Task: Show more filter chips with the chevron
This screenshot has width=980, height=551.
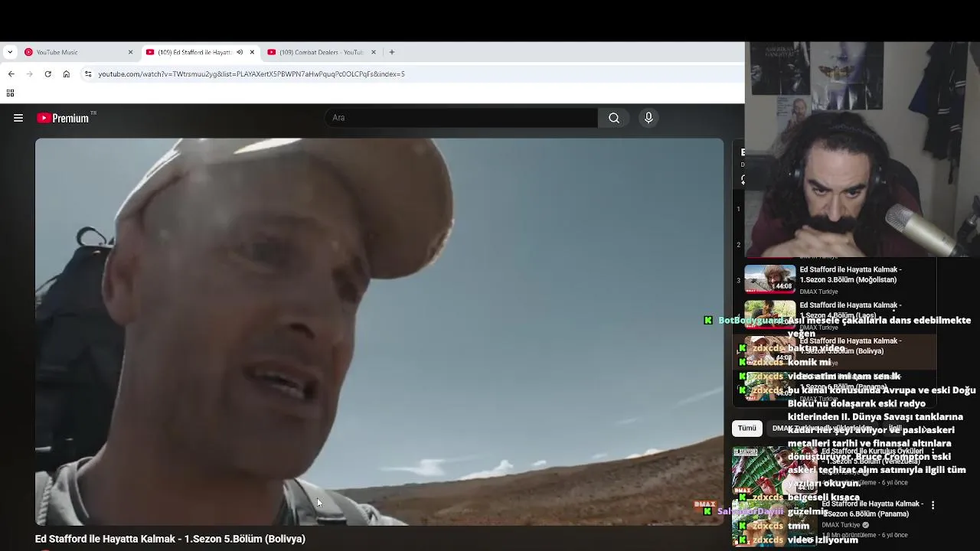Action: pyautogui.click(x=925, y=429)
